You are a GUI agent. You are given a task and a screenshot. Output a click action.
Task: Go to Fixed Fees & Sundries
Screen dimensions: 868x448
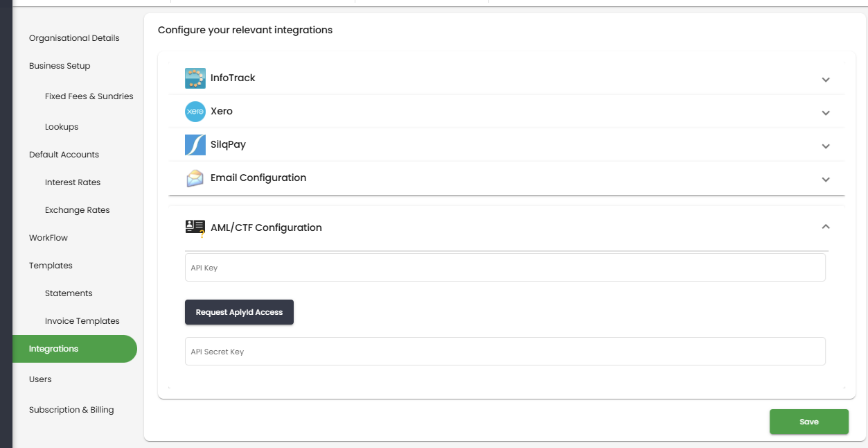pos(89,96)
